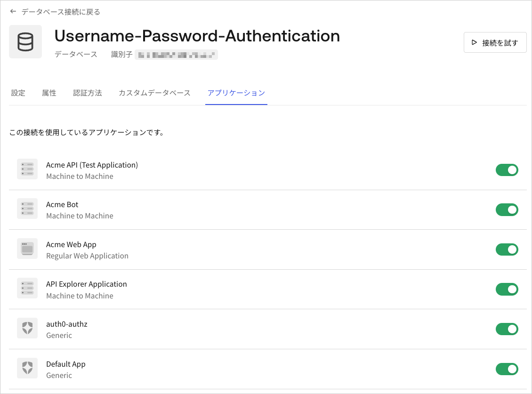Click the Acme API server icon
532x394 pixels.
(x=27, y=169)
